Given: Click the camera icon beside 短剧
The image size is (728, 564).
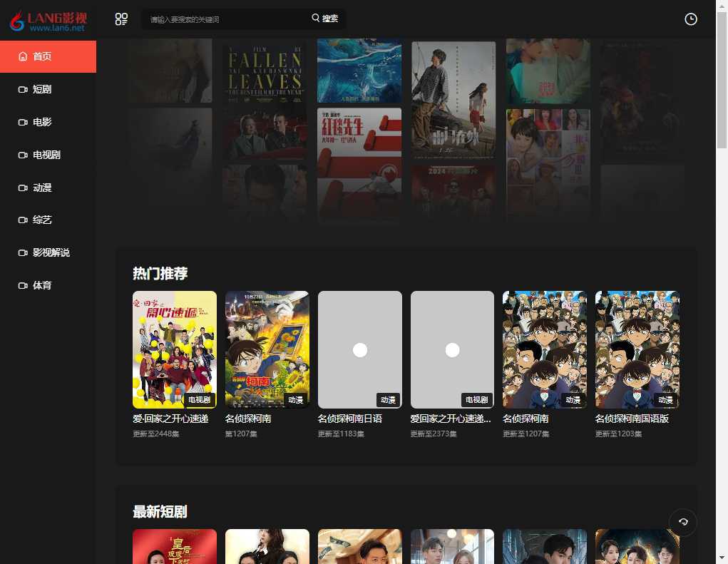Looking at the screenshot, I should coord(23,90).
